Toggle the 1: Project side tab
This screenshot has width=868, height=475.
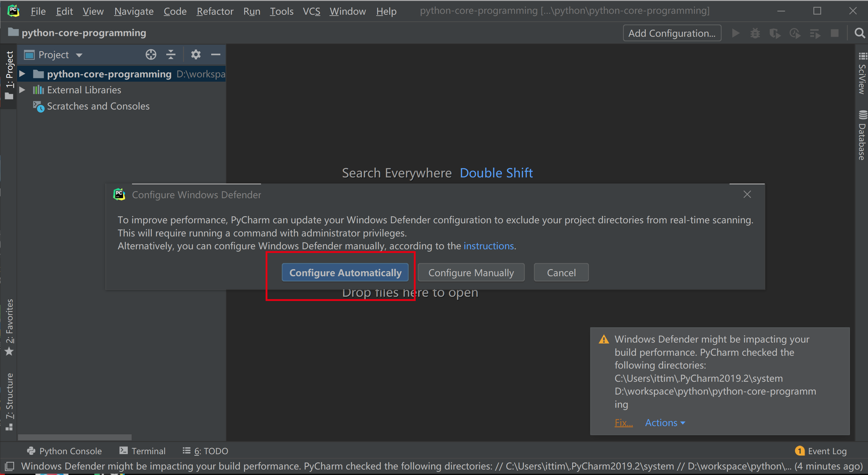pos(9,76)
